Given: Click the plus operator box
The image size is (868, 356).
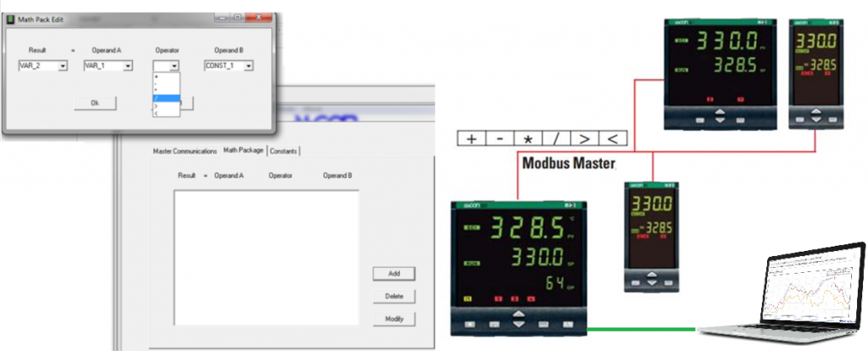Looking at the screenshot, I should coord(471,140).
